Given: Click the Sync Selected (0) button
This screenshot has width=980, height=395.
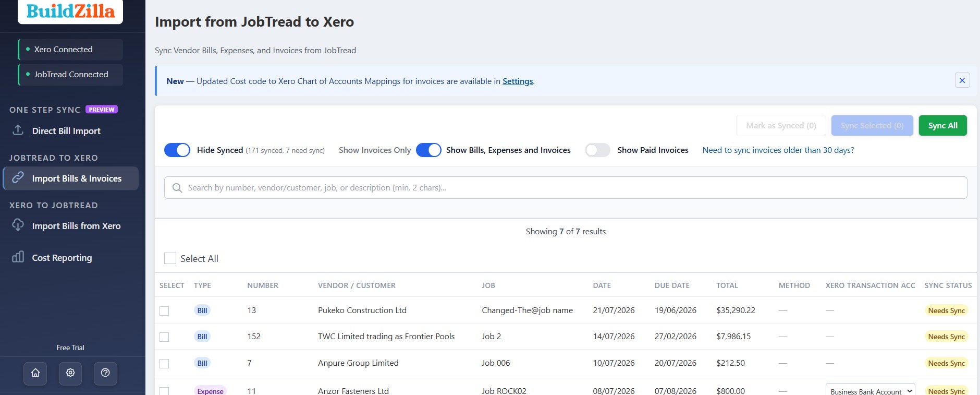Looking at the screenshot, I should pyautogui.click(x=872, y=125).
